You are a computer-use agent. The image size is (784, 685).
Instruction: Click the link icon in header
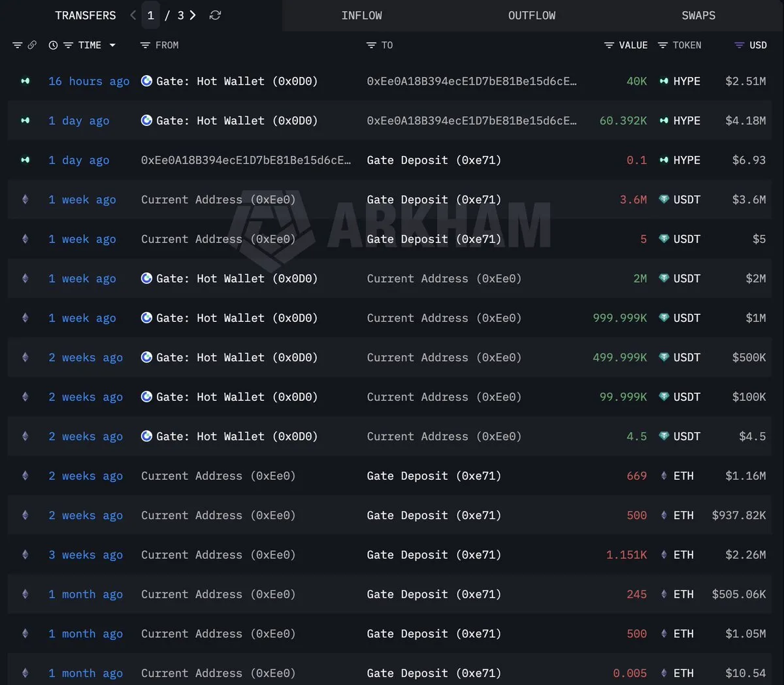(32, 45)
